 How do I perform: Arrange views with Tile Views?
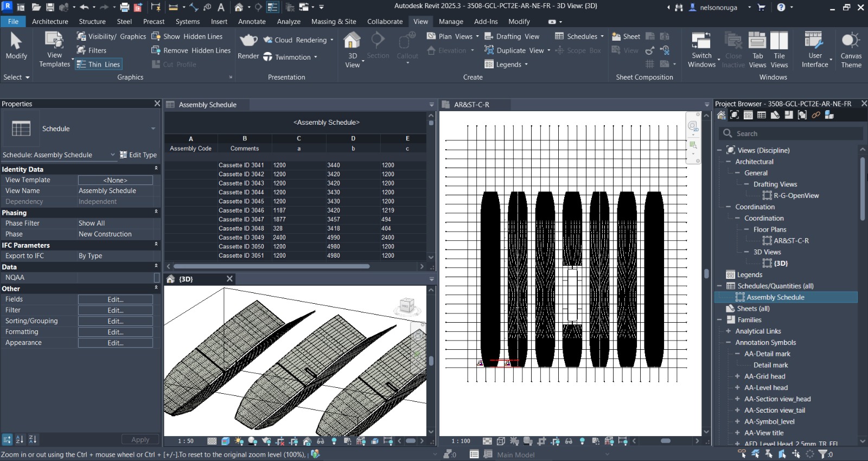click(779, 50)
